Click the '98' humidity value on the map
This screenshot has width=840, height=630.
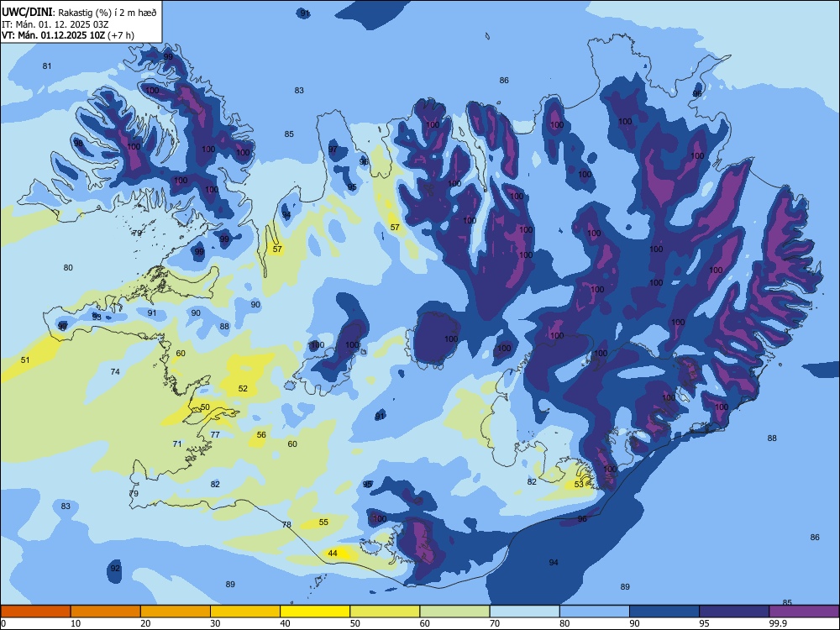(x=78, y=143)
